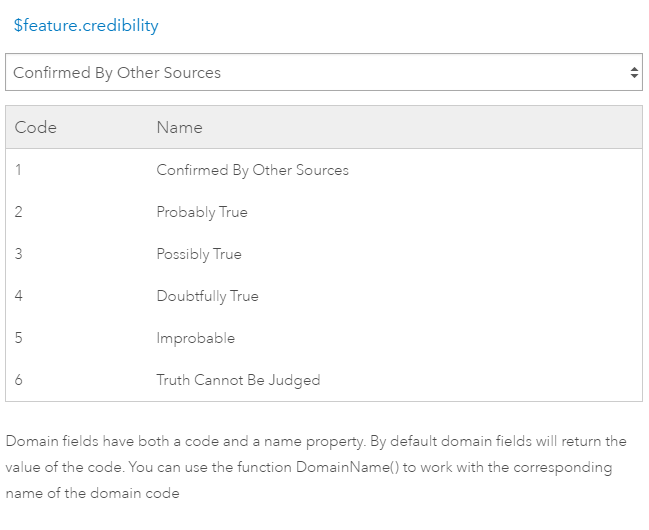
Task: Click code 1 in the table
Action: pyautogui.click(x=18, y=170)
